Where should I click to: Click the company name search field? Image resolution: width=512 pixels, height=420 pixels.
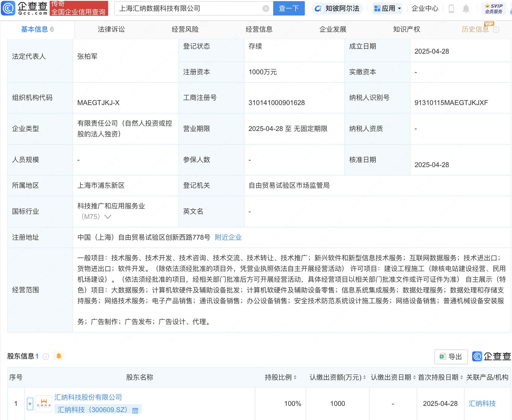pos(189,8)
